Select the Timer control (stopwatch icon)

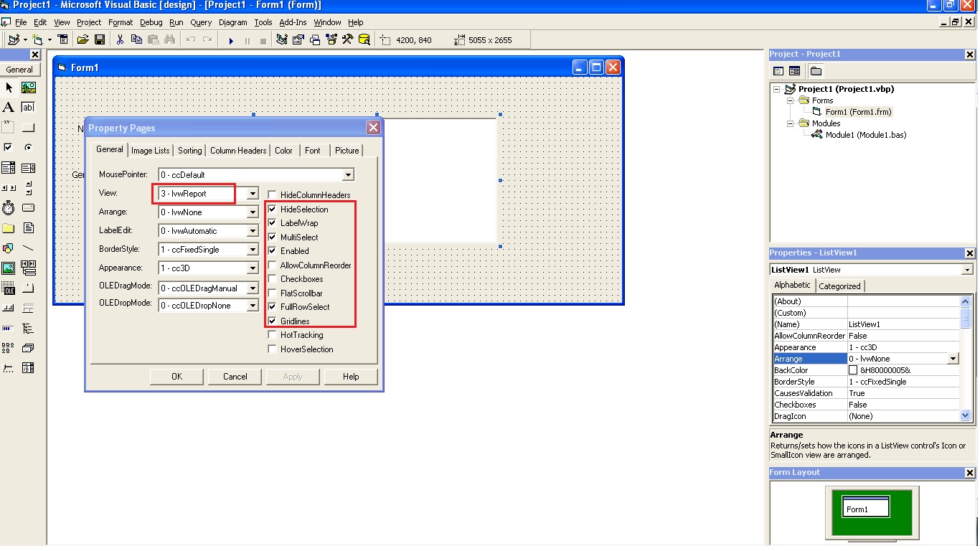click(9, 208)
